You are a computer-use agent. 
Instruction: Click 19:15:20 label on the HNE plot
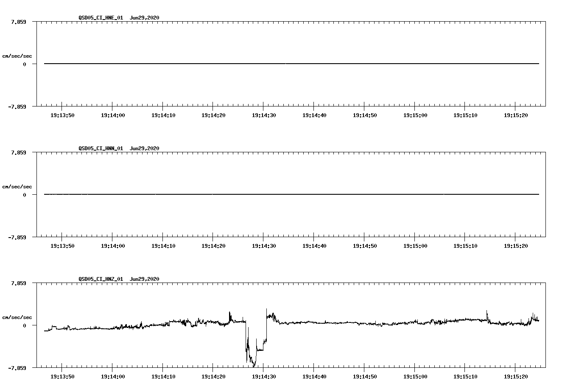[x=516, y=115]
